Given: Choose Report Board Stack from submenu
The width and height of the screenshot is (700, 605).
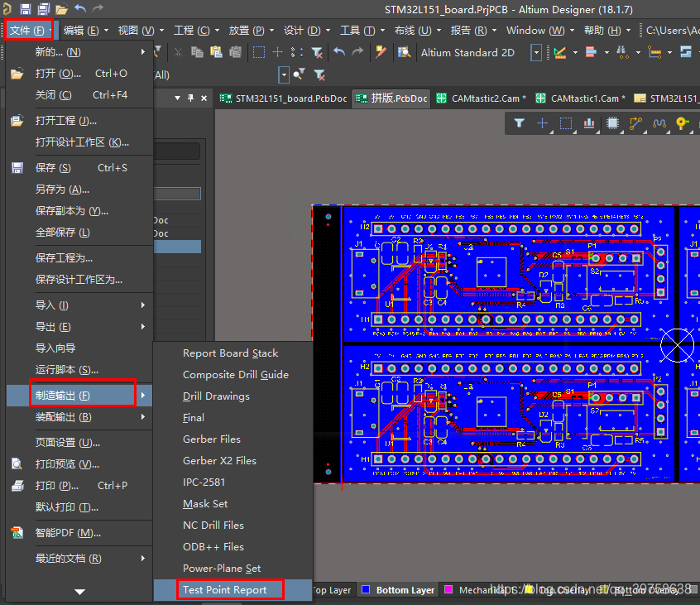Looking at the screenshot, I should 233,353.
